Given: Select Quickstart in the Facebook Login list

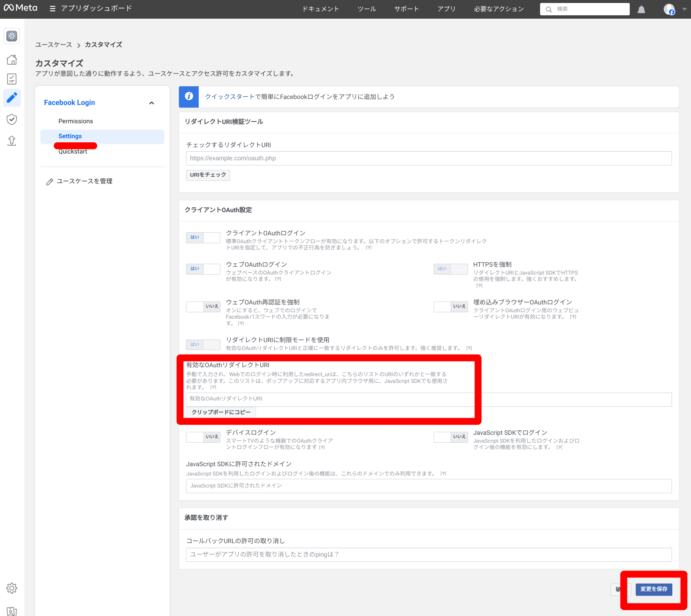Looking at the screenshot, I should coord(73,152).
